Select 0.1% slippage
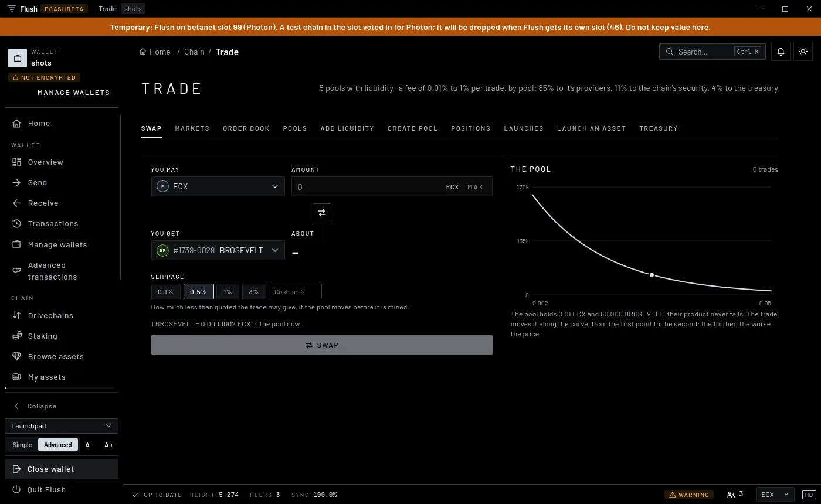Image resolution: width=821 pixels, height=504 pixels. (x=165, y=292)
